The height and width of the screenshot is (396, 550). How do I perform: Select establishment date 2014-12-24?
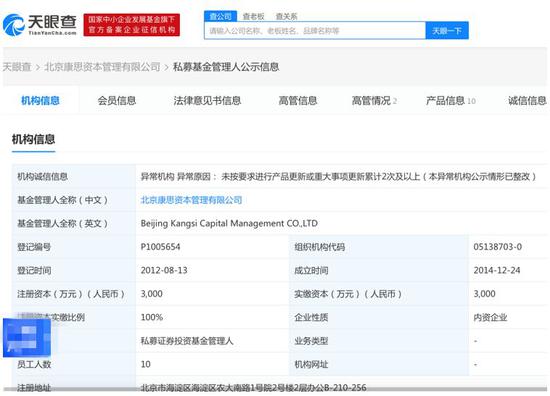(497, 270)
